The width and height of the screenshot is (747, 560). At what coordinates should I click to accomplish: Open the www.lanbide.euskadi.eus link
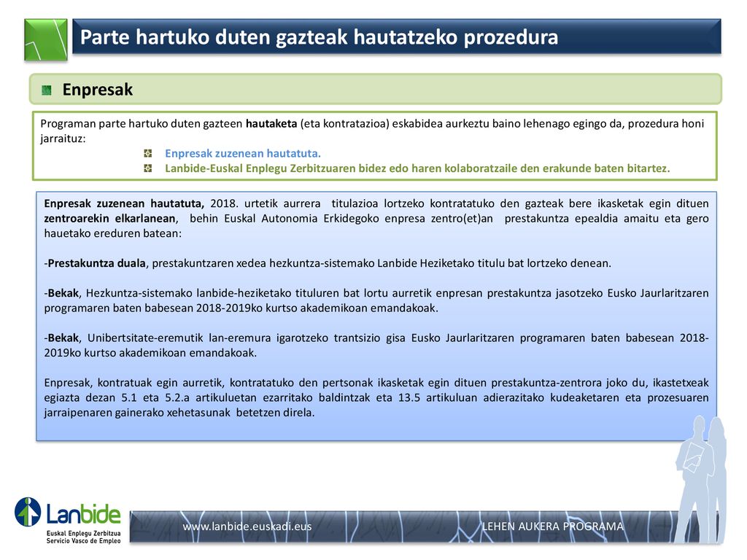click(x=247, y=526)
